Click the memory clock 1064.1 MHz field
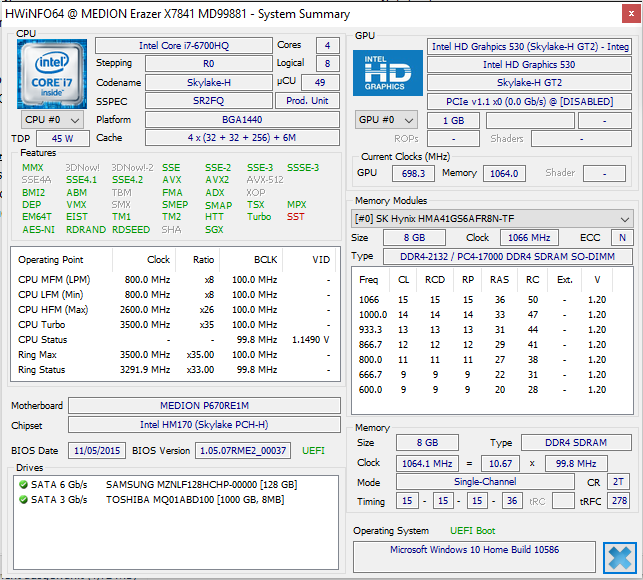Image resolution: width=643 pixels, height=580 pixels. (x=427, y=464)
